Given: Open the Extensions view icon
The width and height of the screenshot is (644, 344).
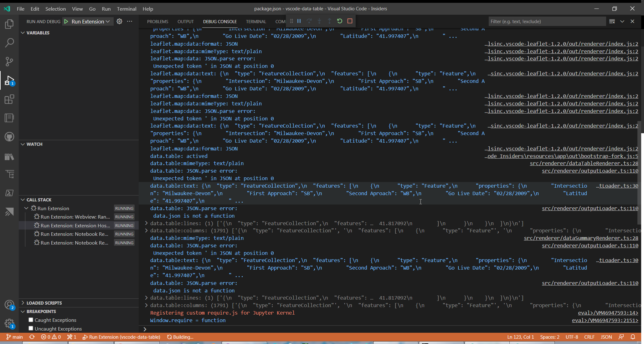Looking at the screenshot, I should [9, 99].
